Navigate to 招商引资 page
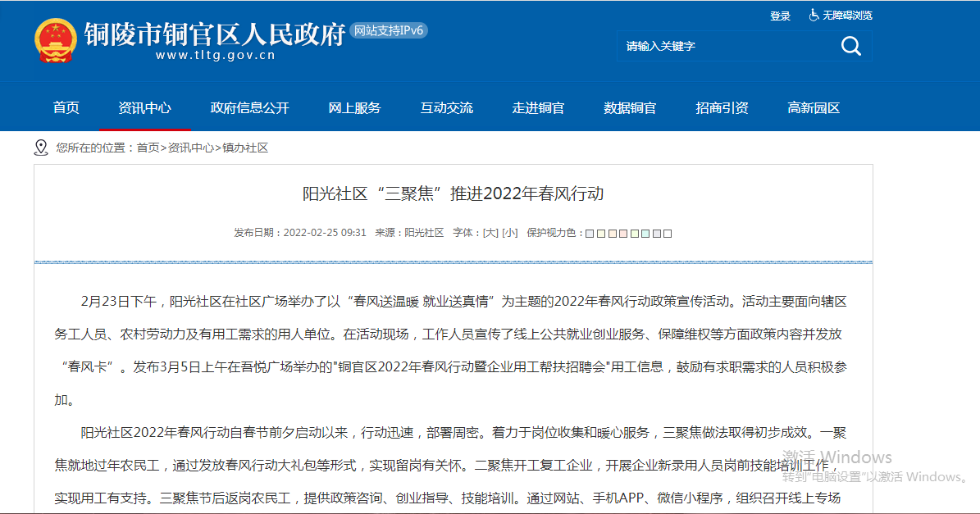 [722, 108]
